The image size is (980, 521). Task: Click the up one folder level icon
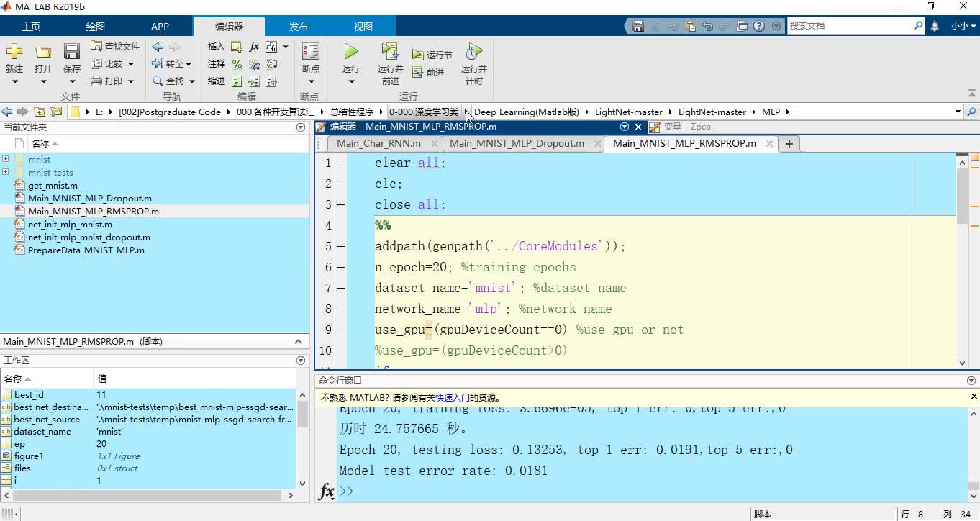[x=40, y=112]
